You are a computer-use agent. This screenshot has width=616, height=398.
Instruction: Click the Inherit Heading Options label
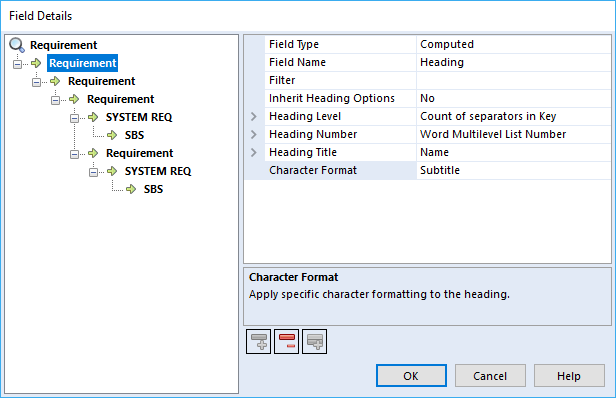pyautogui.click(x=332, y=98)
